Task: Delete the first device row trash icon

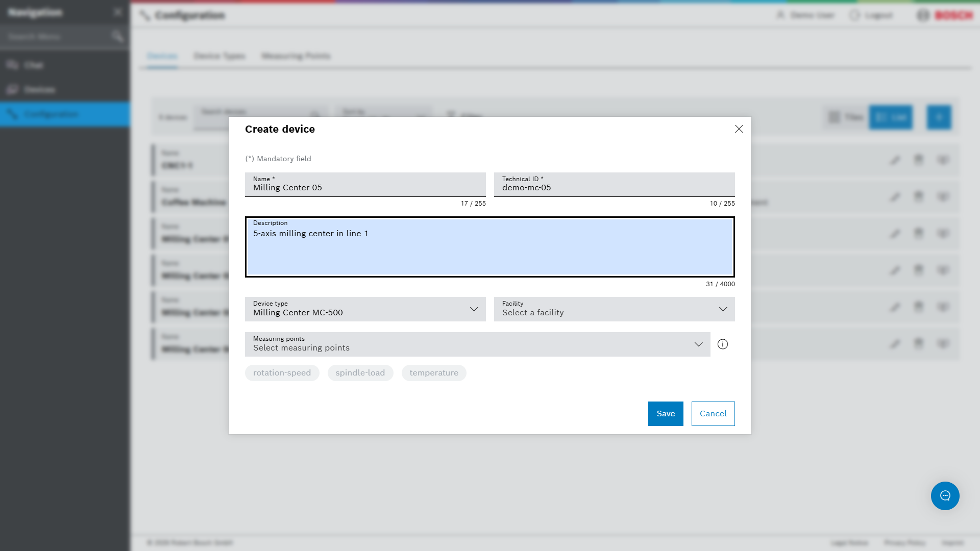Action: 919,160
